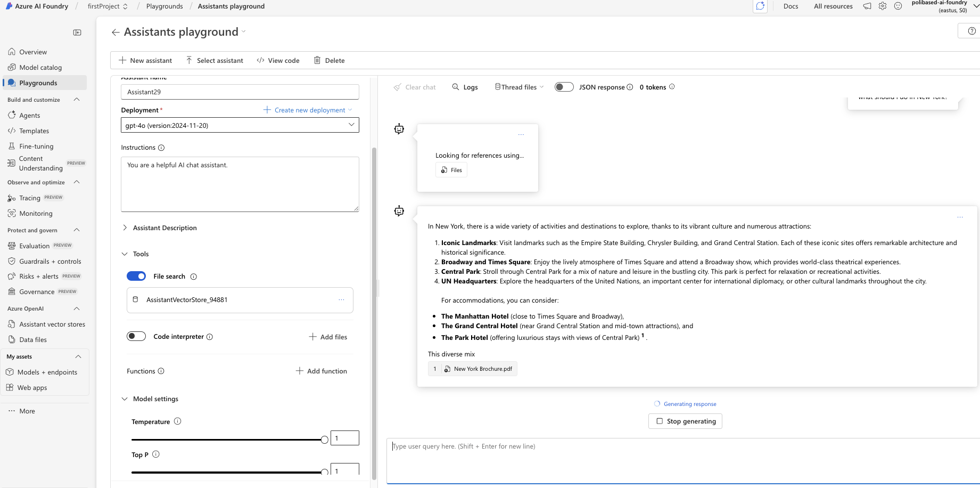This screenshot has height=488, width=980.
Task: Collapse the left navigation sidebar icon
Action: tap(77, 32)
